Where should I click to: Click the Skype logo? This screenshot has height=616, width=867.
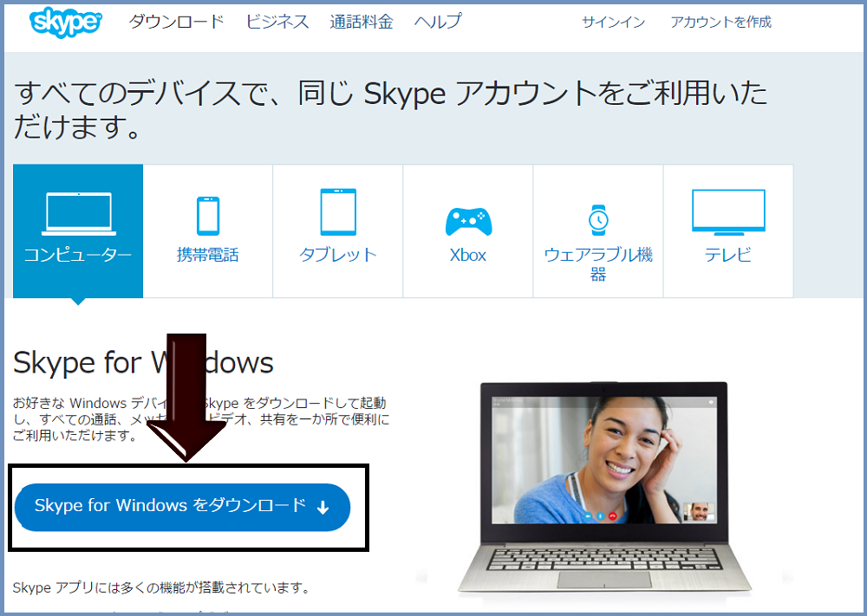[66, 23]
